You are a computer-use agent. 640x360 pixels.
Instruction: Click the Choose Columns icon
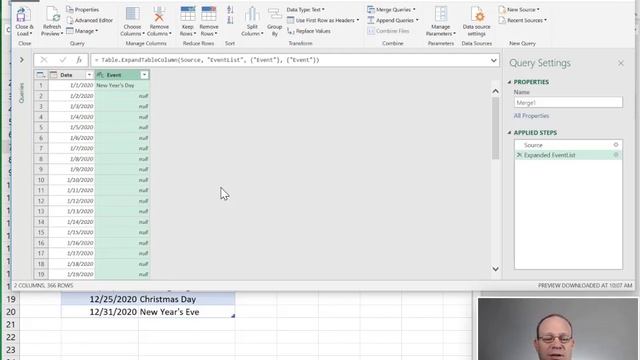click(x=132, y=14)
